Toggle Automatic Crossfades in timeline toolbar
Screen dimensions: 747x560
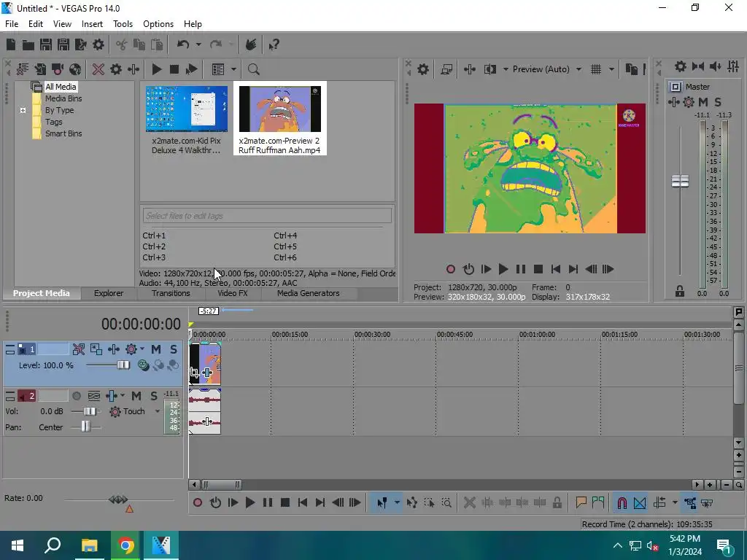pyautogui.click(x=640, y=503)
